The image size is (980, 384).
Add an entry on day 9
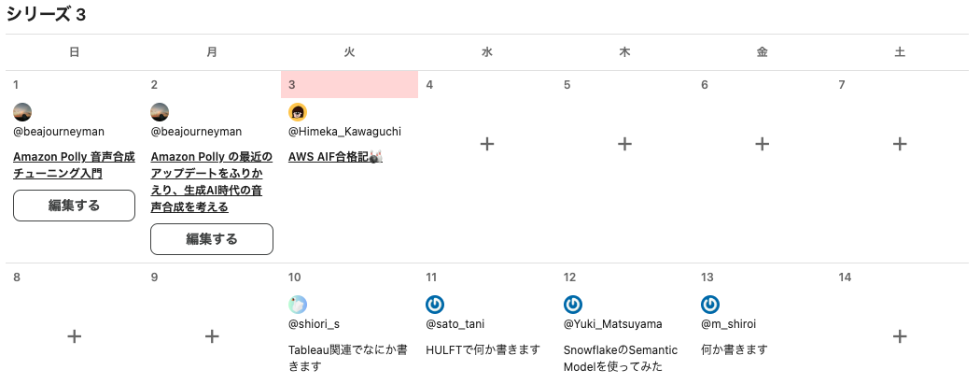click(212, 336)
